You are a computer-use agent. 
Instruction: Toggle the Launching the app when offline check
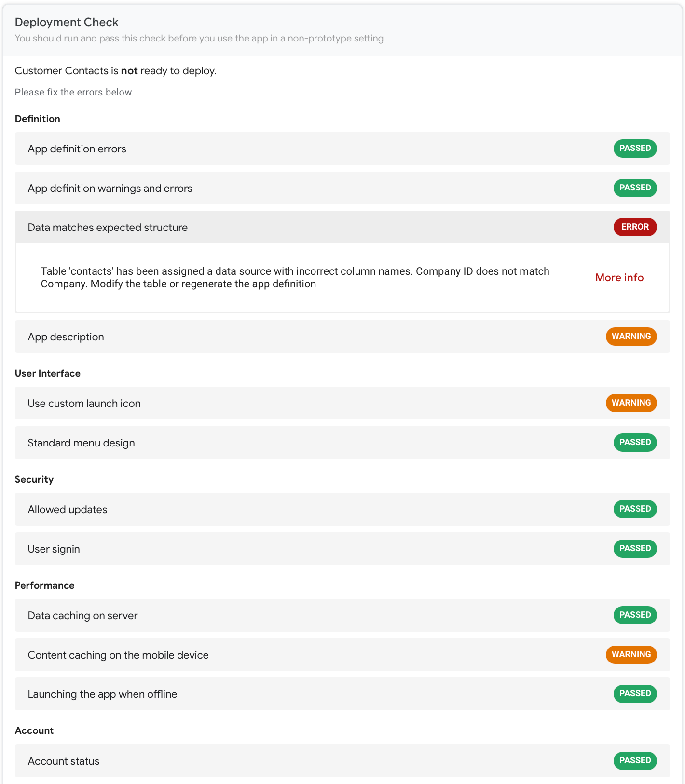(x=338, y=694)
